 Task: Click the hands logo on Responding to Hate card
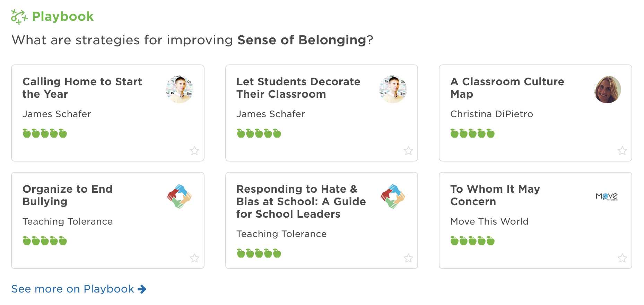tap(393, 196)
